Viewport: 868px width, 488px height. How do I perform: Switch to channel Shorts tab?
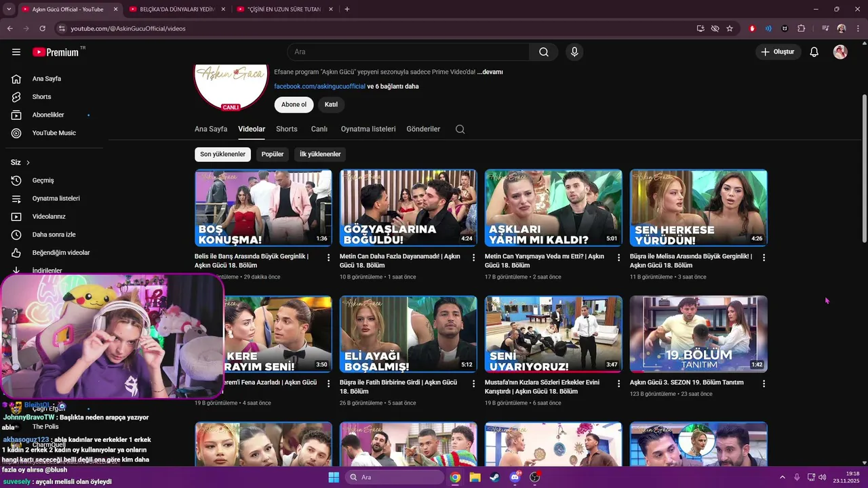287,129
